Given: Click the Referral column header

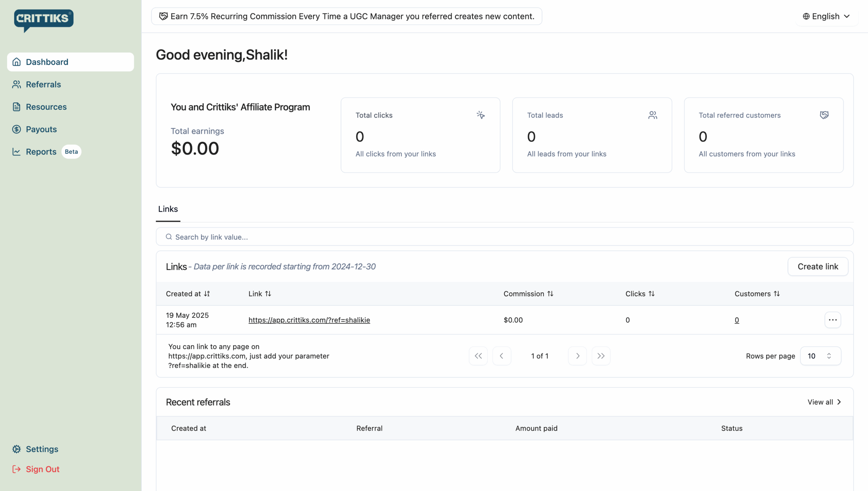Looking at the screenshot, I should click(x=369, y=428).
